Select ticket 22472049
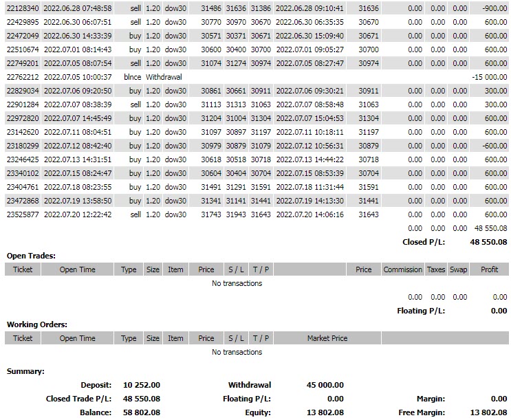Screen dimensions: 511x420 click(x=23, y=36)
